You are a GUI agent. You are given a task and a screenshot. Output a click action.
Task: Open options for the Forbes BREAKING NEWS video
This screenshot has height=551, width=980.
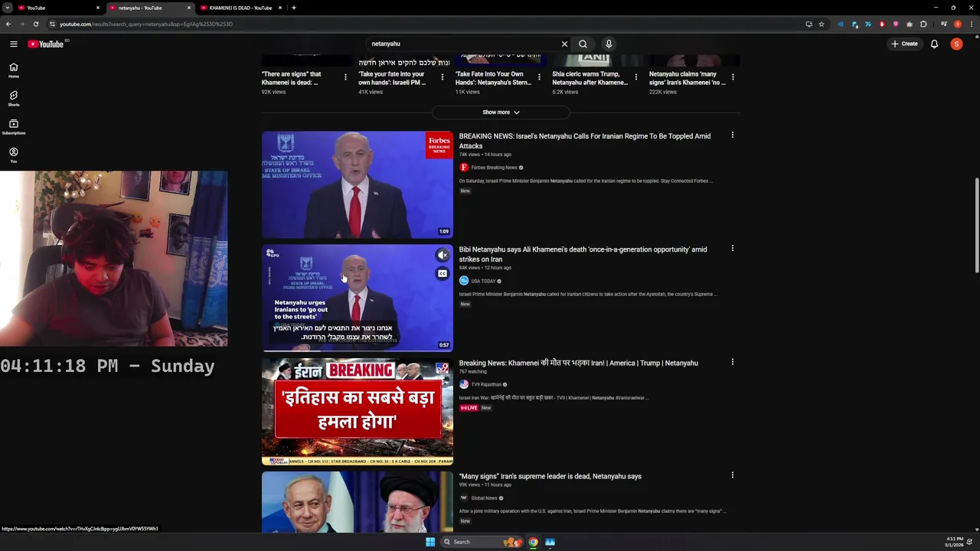click(732, 135)
